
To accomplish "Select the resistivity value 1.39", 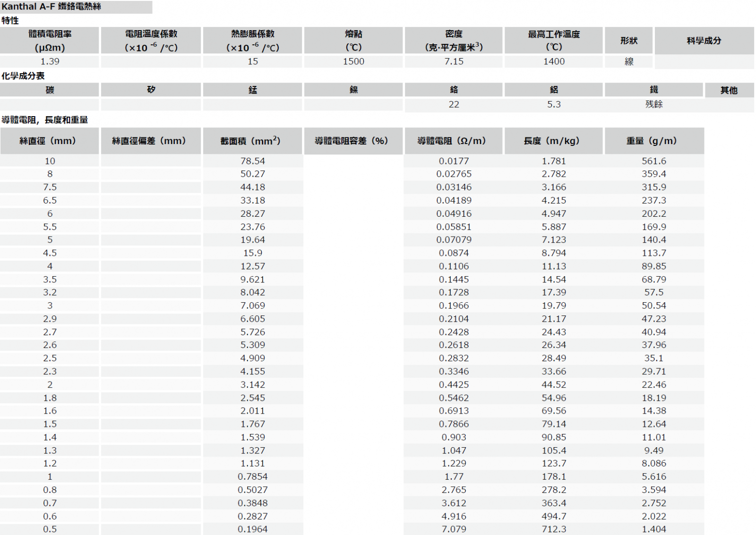I will 50,61.
